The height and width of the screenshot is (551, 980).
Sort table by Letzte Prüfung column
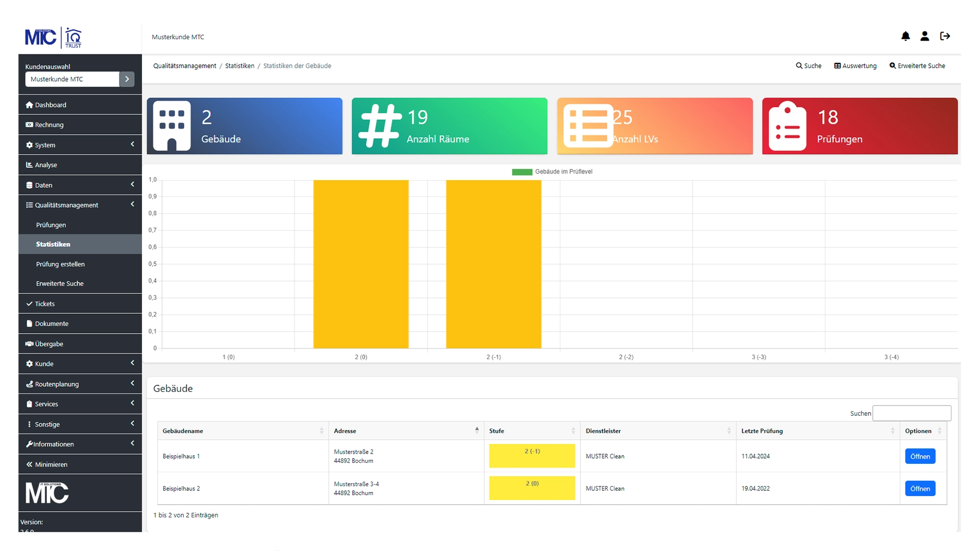tap(818, 431)
